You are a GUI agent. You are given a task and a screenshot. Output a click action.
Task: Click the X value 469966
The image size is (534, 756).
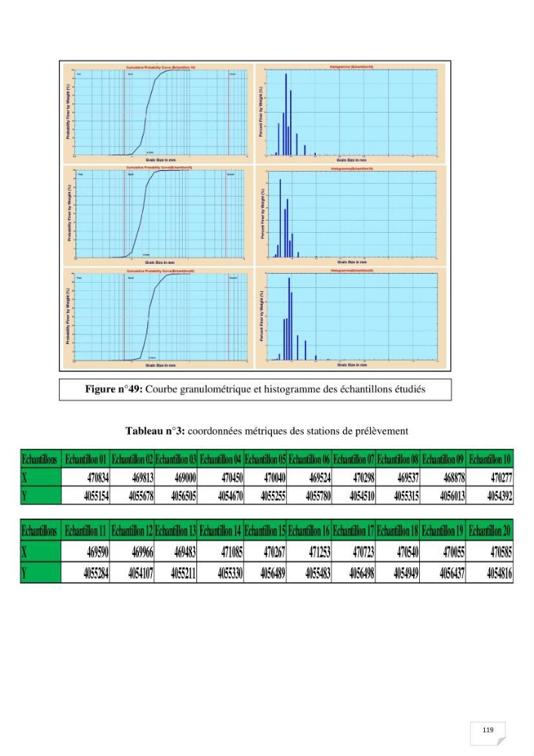142,552
